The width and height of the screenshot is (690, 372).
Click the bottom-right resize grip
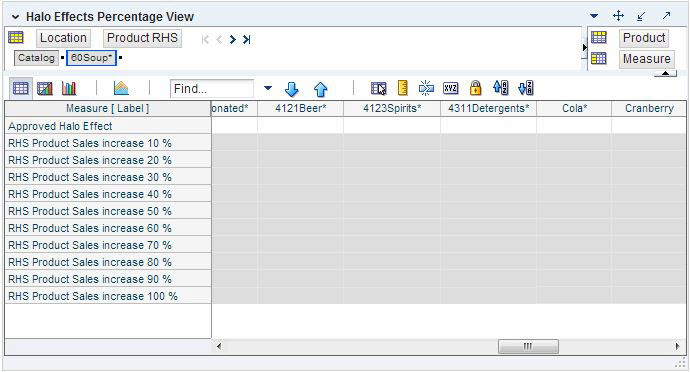click(x=681, y=363)
